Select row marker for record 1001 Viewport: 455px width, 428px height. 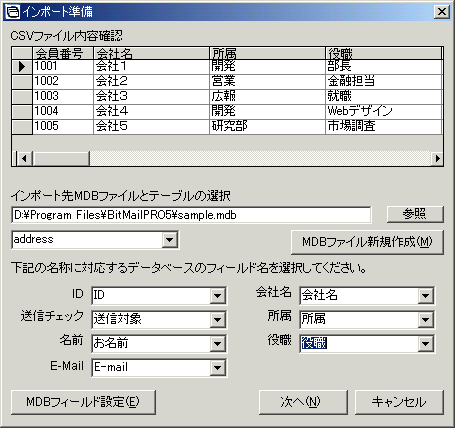click(22, 66)
